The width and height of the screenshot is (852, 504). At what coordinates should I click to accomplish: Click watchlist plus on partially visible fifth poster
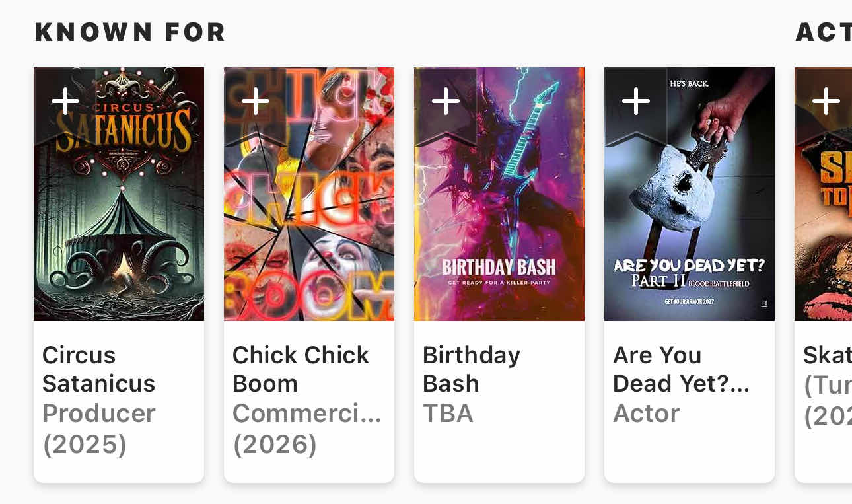tap(826, 102)
